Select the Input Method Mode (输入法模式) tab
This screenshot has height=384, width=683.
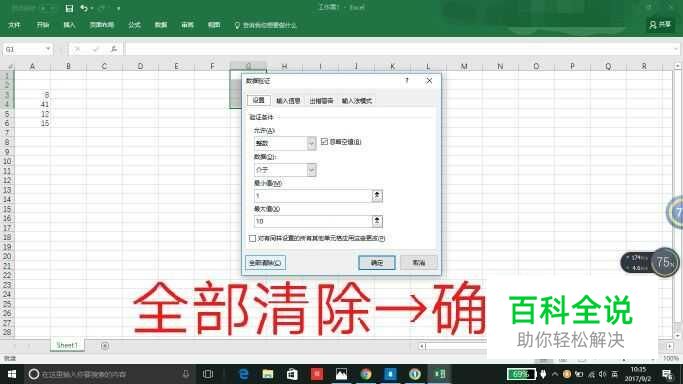tap(357, 101)
